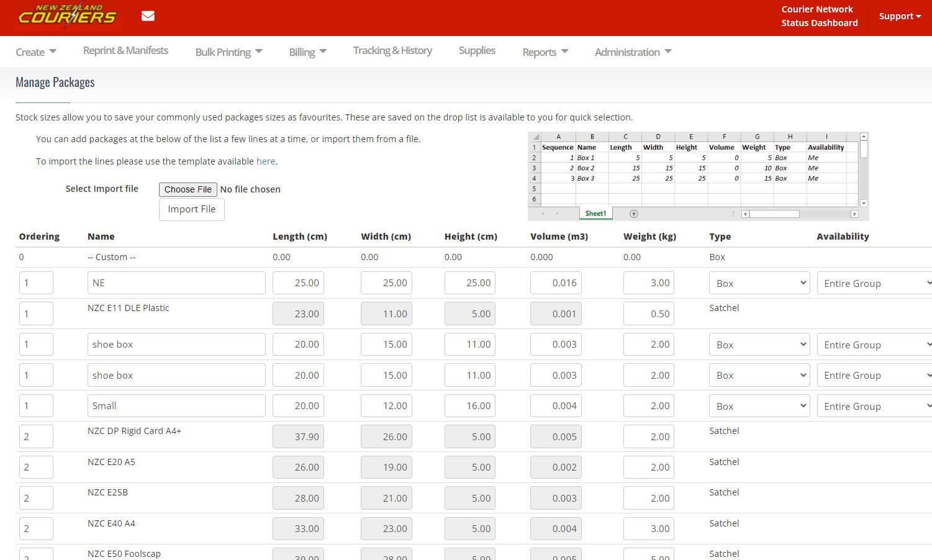Image resolution: width=932 pixels, height=560 pixels.
Task: Open the Type dropdown for NE package
Action: point(759,283)
